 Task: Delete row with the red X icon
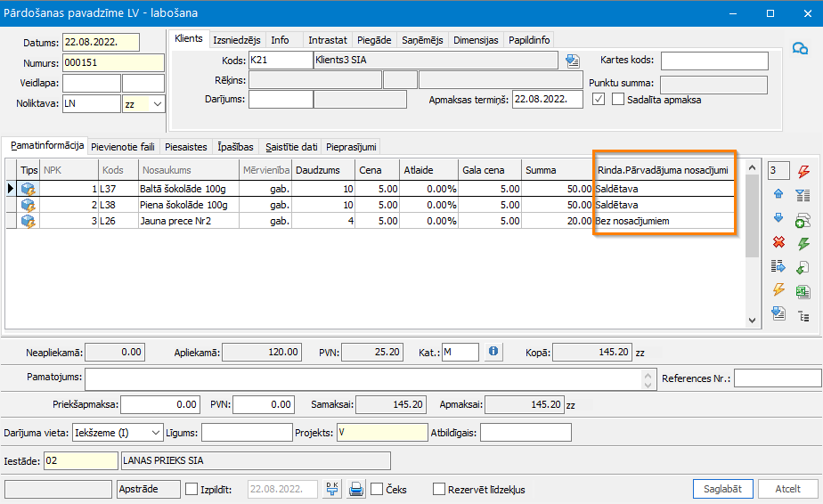(x=777, y=242)
